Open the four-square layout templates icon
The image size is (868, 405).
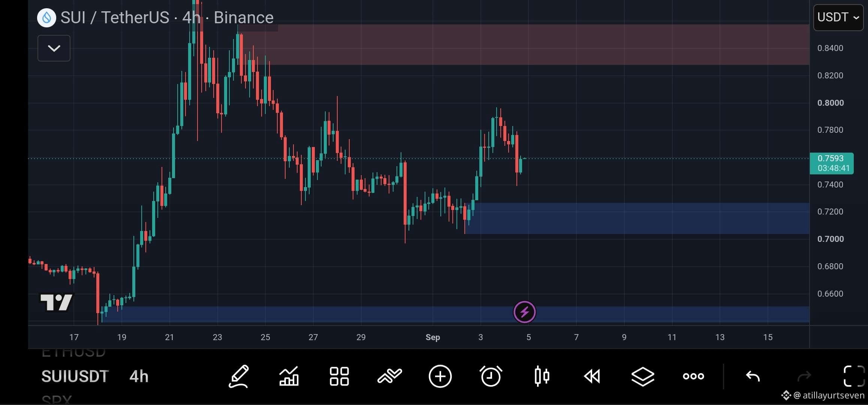339,376
